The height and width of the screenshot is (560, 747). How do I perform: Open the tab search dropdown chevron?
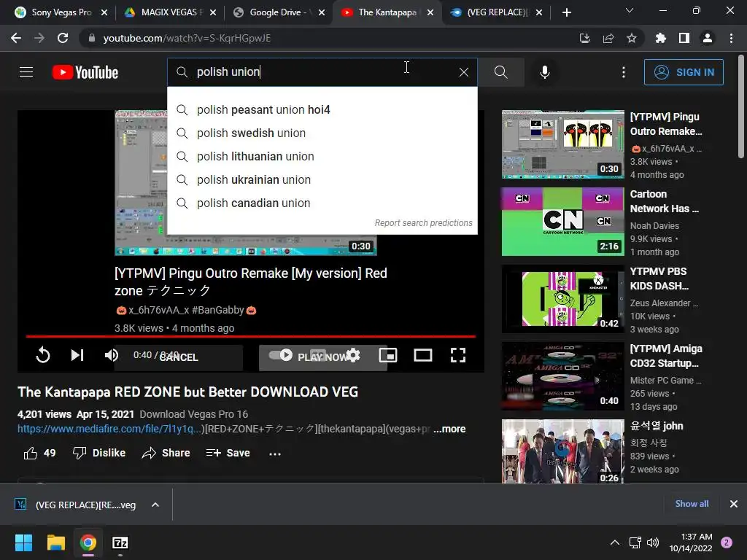click(630, 10)
